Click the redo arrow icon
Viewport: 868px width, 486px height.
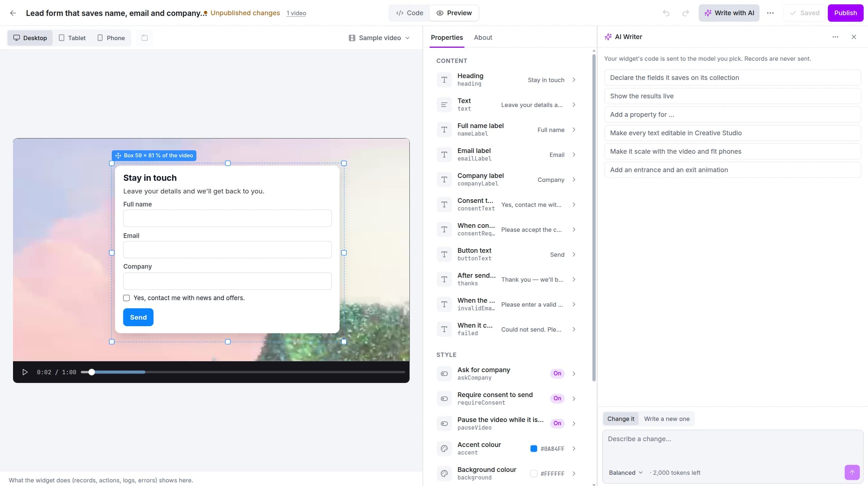685,13
